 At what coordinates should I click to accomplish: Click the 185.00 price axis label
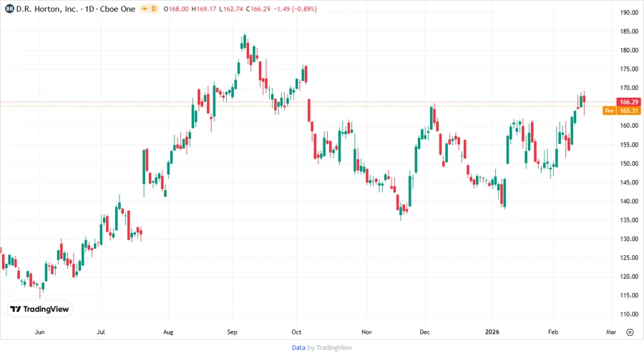coord(629,31)
